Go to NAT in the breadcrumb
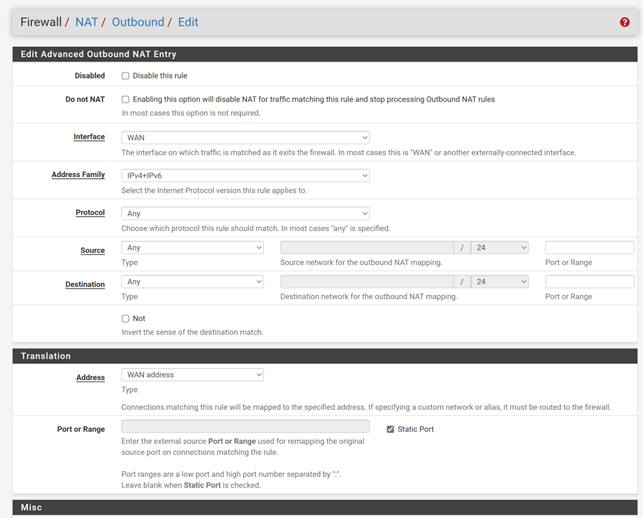 [87, 22]
